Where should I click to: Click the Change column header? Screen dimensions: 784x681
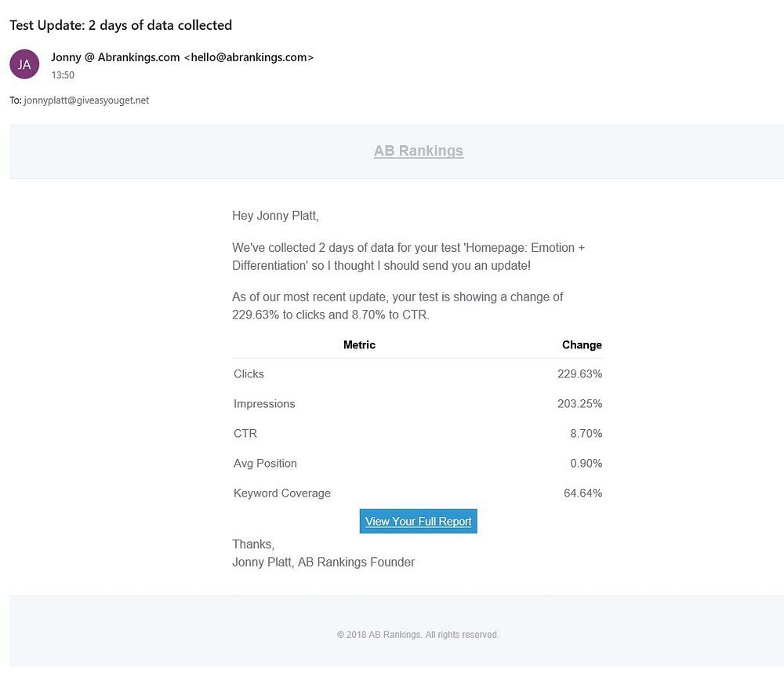pos(582,344)
